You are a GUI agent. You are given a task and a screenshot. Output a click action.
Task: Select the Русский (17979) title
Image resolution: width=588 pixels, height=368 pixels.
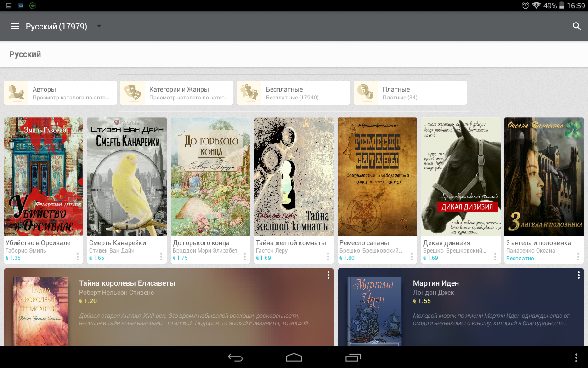pyautogui.click(x=57, y=27)
